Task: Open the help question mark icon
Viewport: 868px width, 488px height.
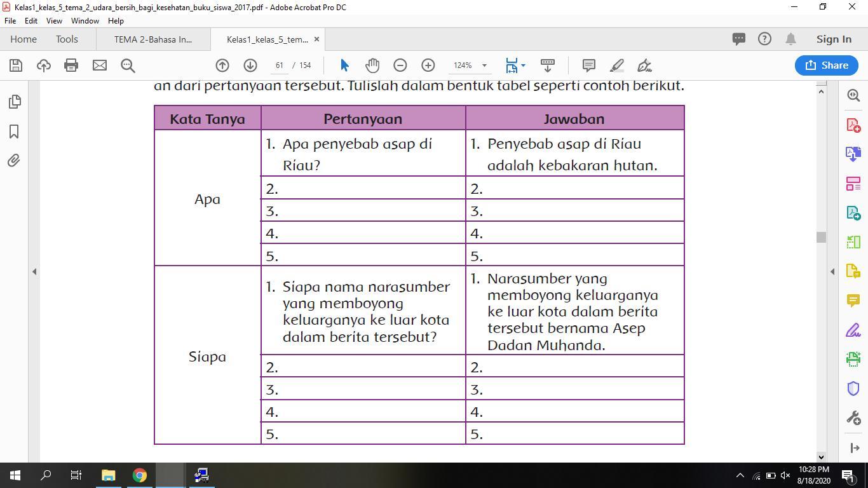Action: [764, 39]
